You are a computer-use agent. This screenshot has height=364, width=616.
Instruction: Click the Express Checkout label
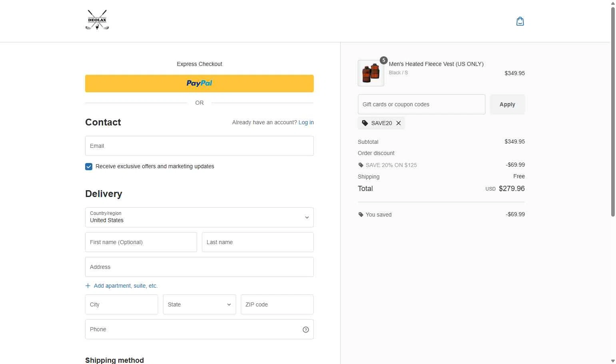pos(199,64)
